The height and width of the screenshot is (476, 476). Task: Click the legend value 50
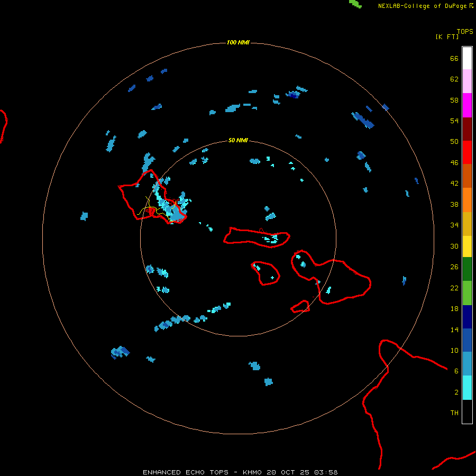pos(454,142)
